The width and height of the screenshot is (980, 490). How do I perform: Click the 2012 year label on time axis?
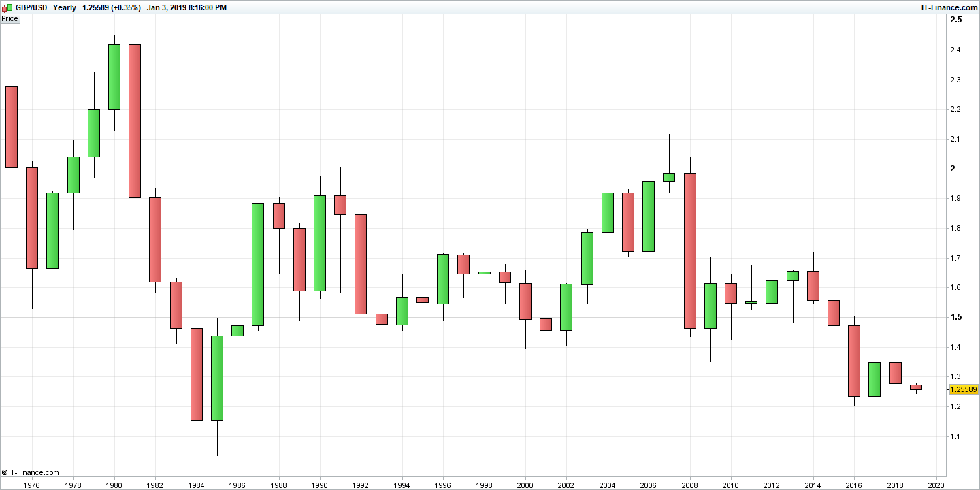772,485
